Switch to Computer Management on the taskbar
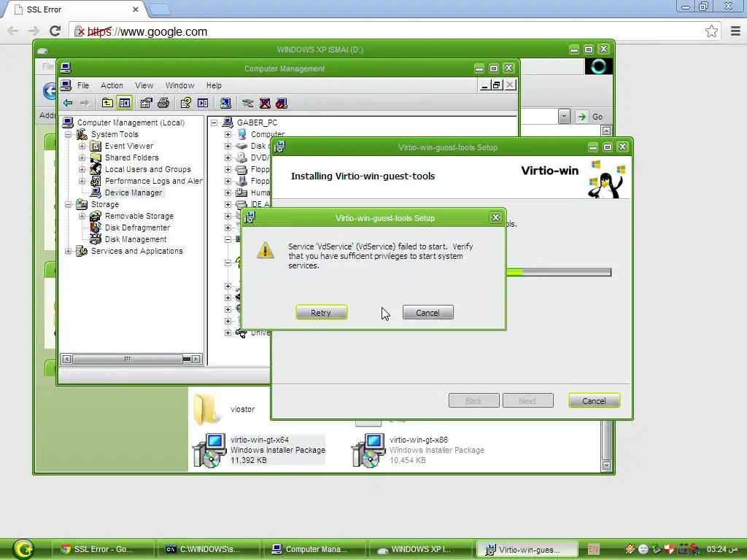Screen dimensions: 747x560 pos(314,549)
